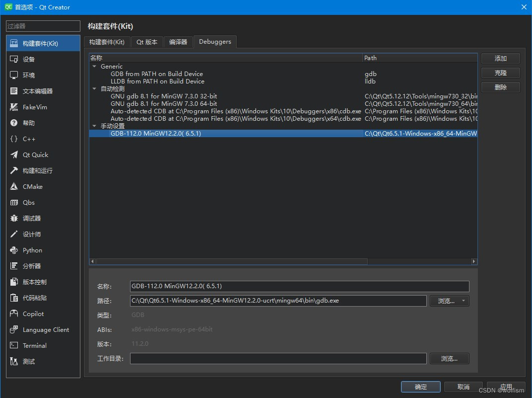Click 浏览 button for 工作目录
Screen dimensions: 532x398
click(449, 359)
